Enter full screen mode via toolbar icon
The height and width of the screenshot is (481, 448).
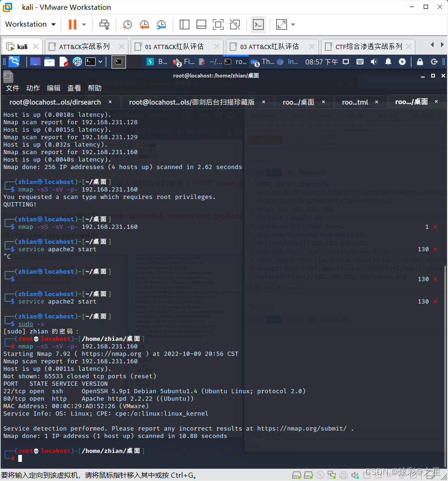[x=218, y=25]
